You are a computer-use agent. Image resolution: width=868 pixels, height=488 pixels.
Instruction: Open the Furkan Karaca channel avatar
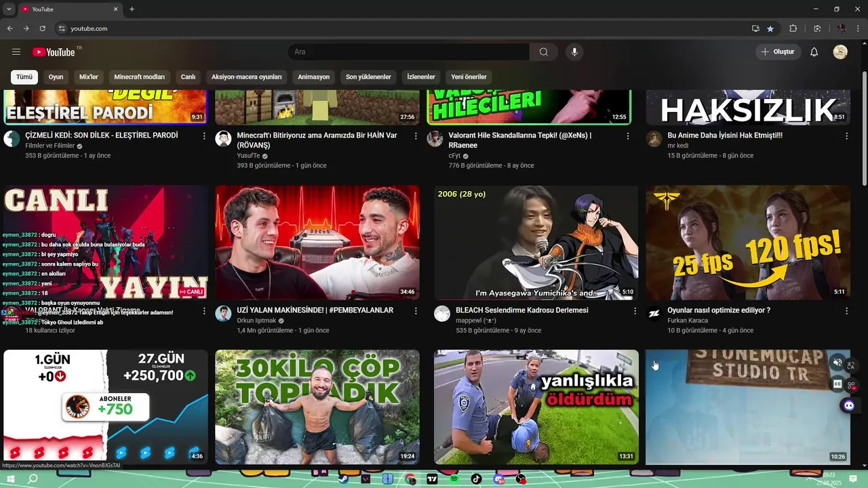click(x=654, y=314)
